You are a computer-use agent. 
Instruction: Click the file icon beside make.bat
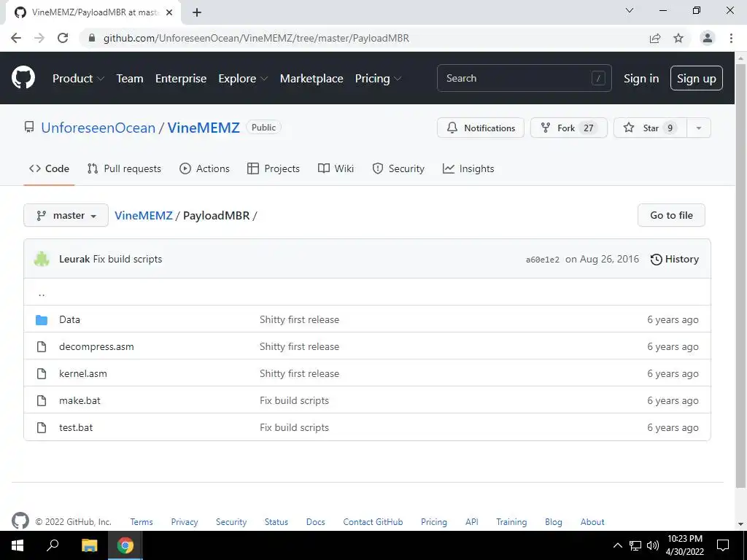tap(42, 400)
